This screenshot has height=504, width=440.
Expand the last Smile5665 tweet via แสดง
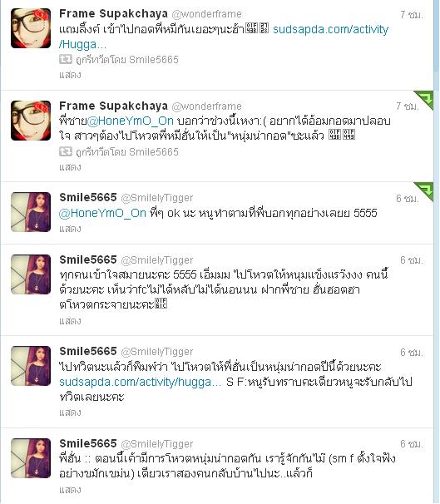coord(70,490)
